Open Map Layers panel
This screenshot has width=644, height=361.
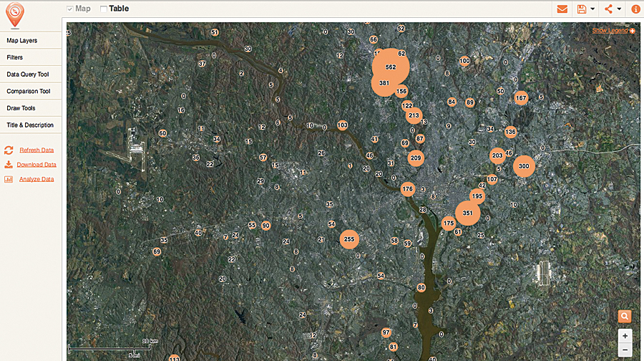31,40
